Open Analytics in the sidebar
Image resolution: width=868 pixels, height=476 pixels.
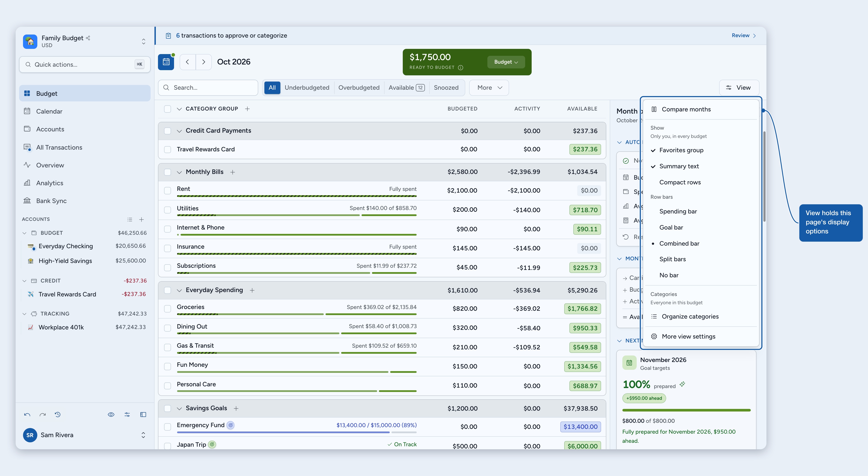point(85,183)
